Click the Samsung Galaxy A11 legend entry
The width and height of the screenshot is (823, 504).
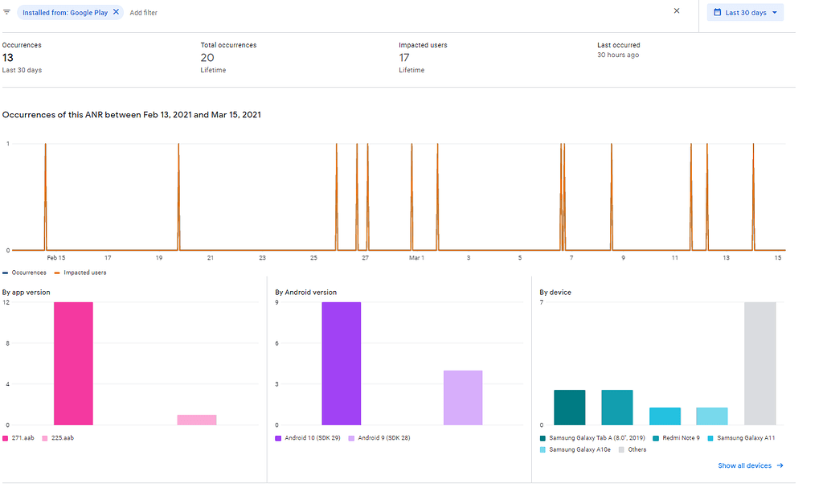pyautogui.click(x=741, y=438)
